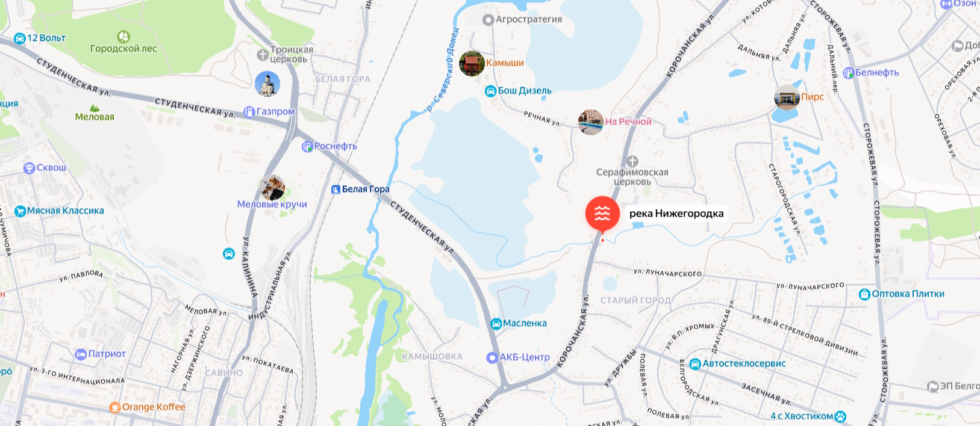Open the АКБ-Центр place marker
The width and height of the screenshot is (980, 426).
tap(492, 357)
